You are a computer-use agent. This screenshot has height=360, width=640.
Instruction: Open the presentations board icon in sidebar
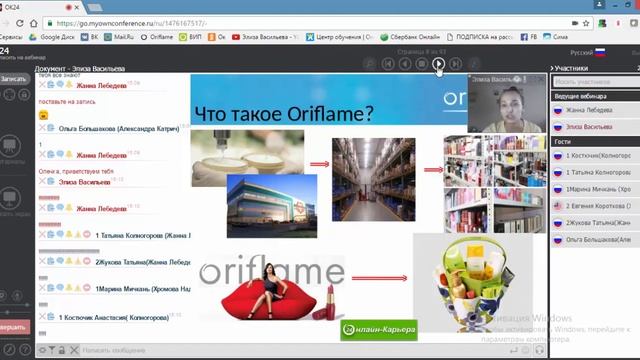pos(10,145)
